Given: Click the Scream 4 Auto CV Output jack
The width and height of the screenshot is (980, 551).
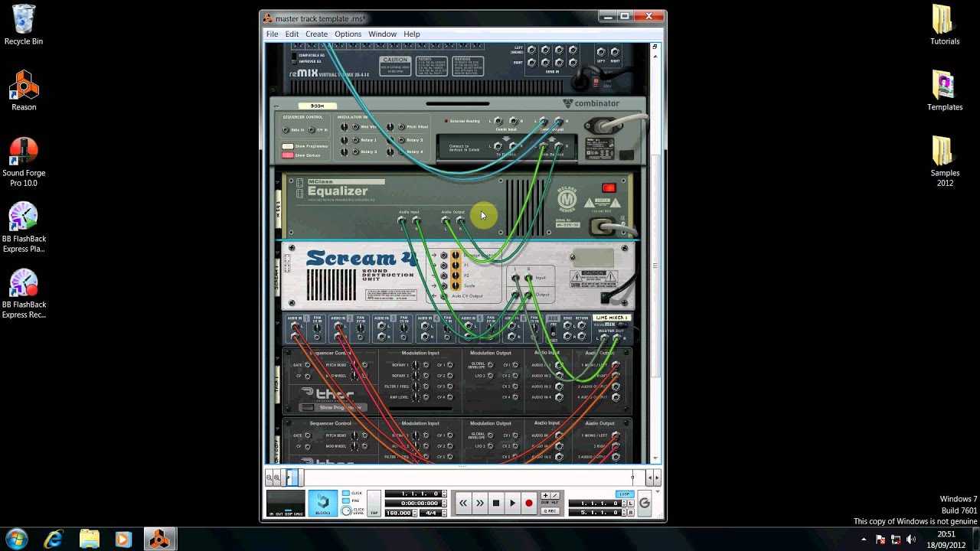Looking at the screenshot, I should pyautogui.click(x=443, y=295).
